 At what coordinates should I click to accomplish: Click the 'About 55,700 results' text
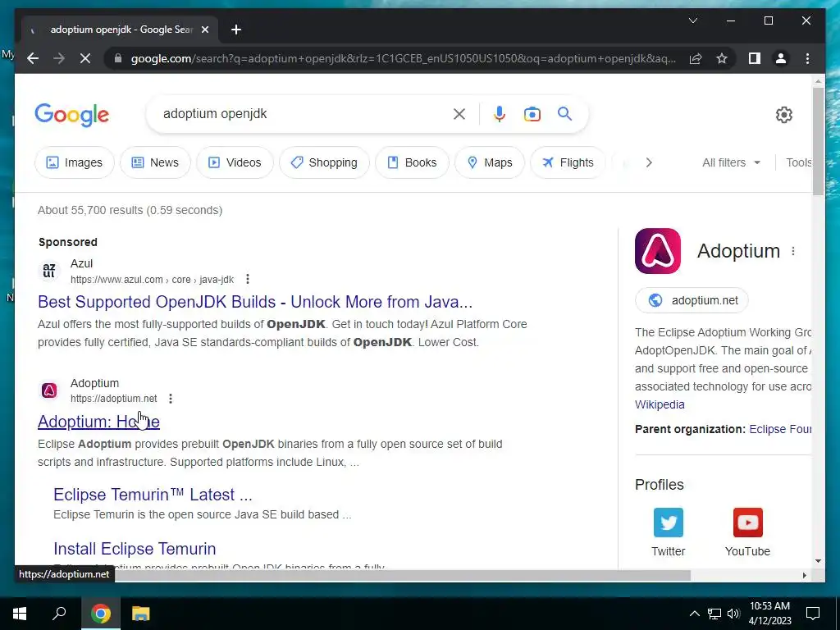pyautogui.click(x=130, y=210)
